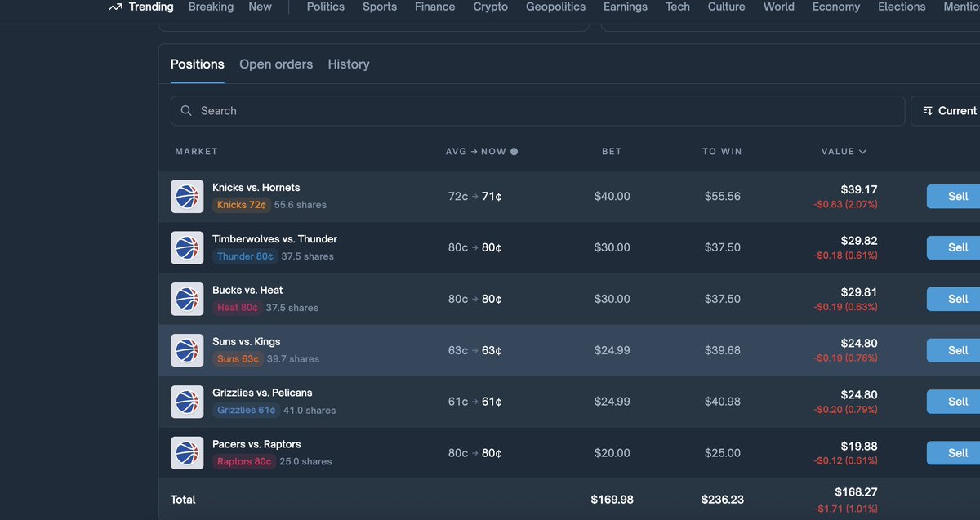The width and height of the screenshot is (980, 520).
Task: Click the BET column header
Action: [x=612, y=152]
